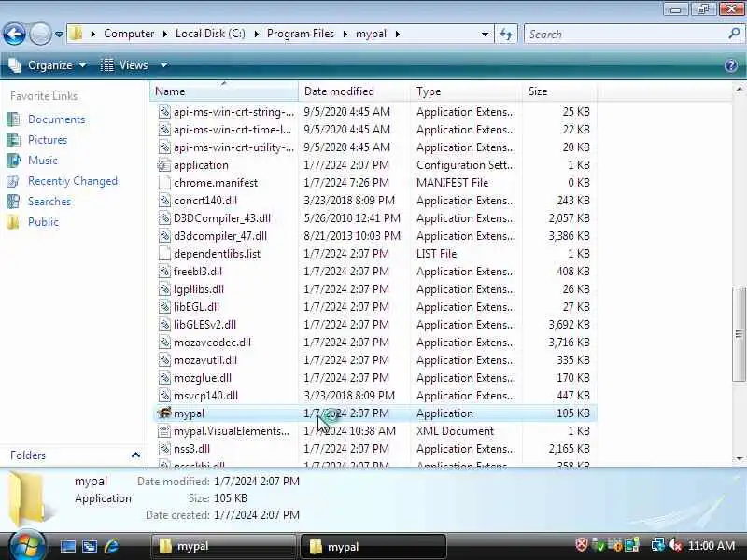Expand the Folders pane chevron
Image resolution: width=747 pixels, height=560 pixels.
pos(135,455)
